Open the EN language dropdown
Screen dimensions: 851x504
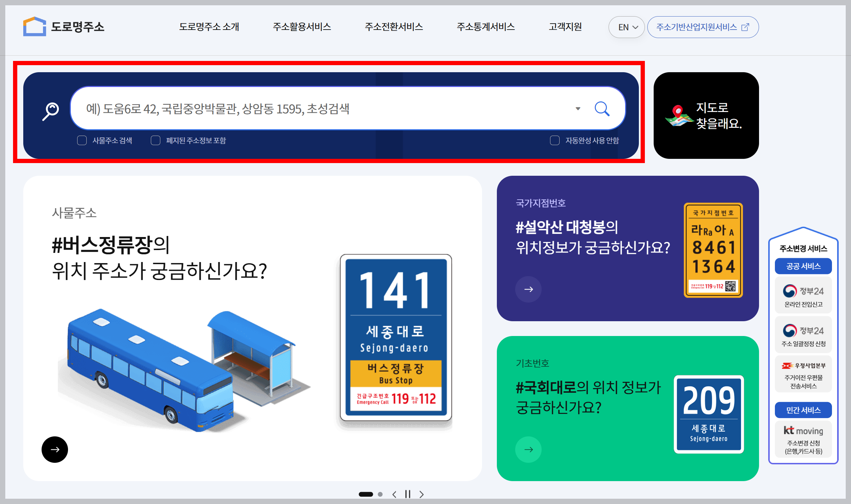coord(627,27)
